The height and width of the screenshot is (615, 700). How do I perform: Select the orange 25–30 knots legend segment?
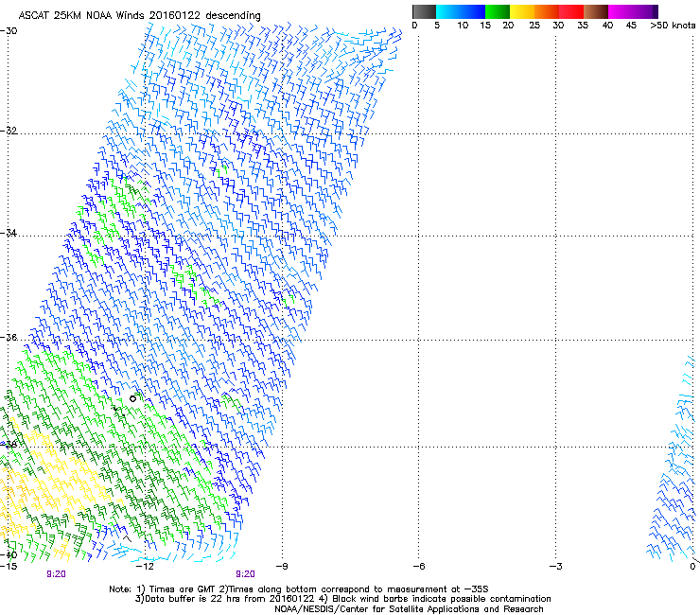(547, 11)
